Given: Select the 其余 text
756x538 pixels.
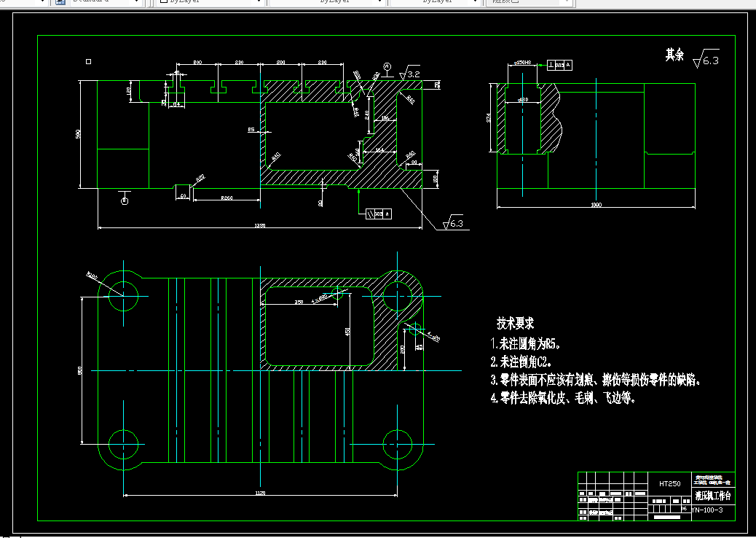Looking at the screenshot, I should 674,55.
